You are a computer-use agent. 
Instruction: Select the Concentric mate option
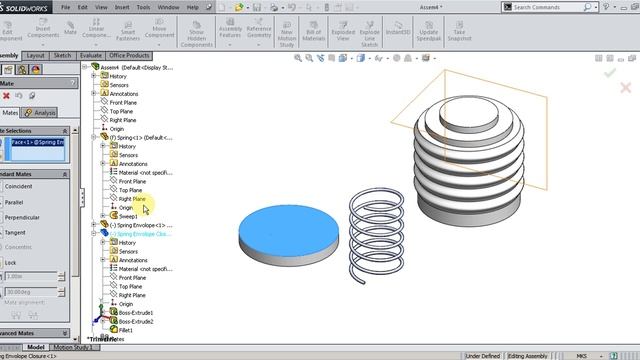pyautogui.click(x=18, y=247)
